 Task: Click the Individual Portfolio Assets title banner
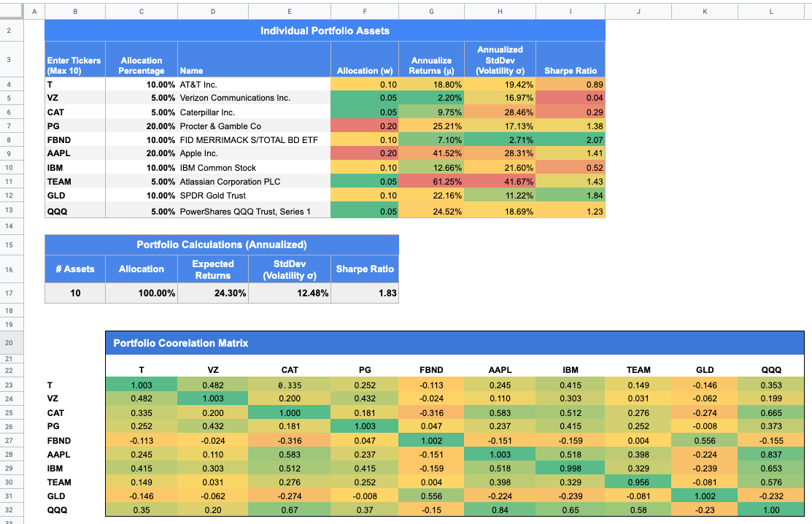point(325,31)
